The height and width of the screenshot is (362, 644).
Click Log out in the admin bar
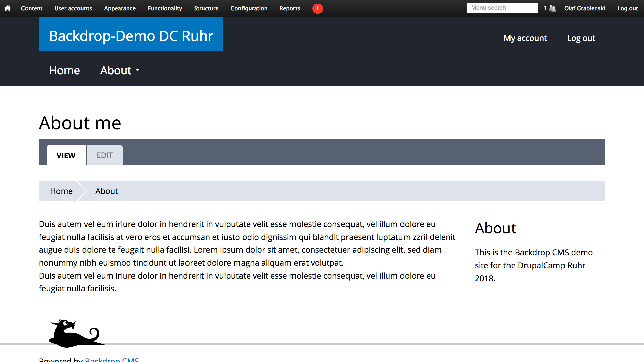click(x=627, y=8)
